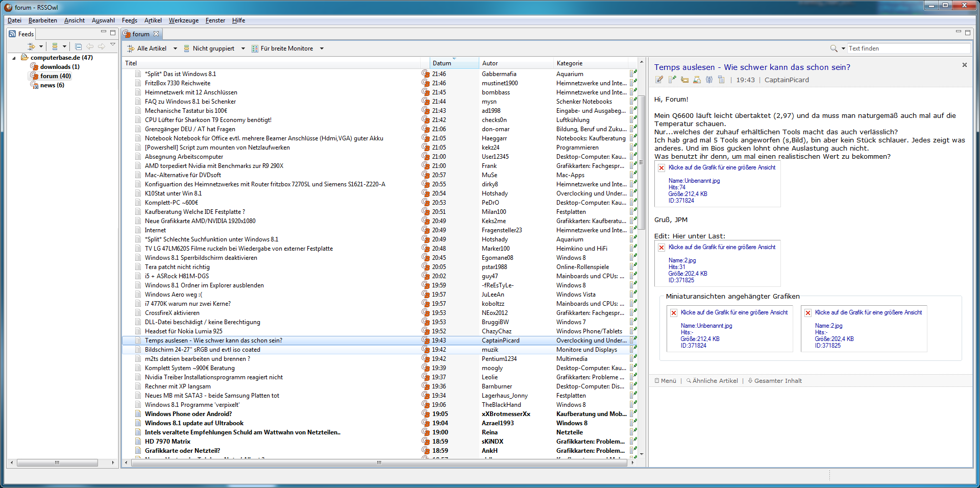Click the layout icon for Für breite Monitore
Viewport: 980px width, 488px height.
255,48
